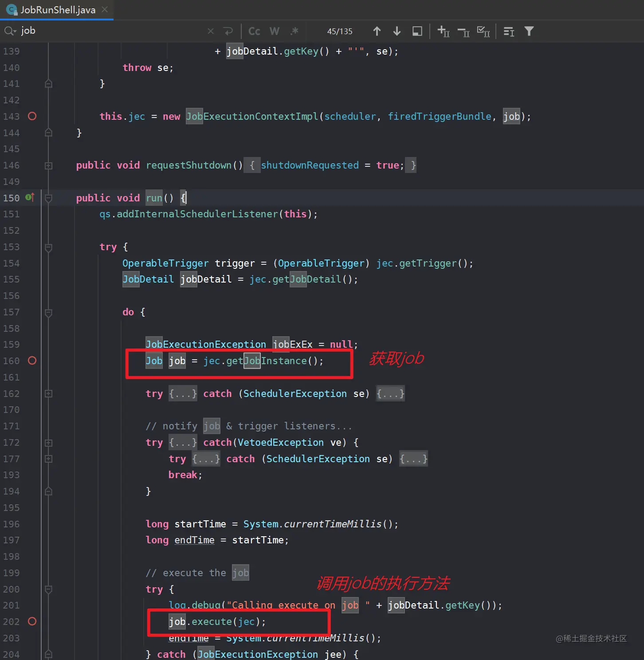Image resolution: width=644 pixels, height=660 pixels.
Task: Click 'execute' method call on line 202
Action: point(212,622)
